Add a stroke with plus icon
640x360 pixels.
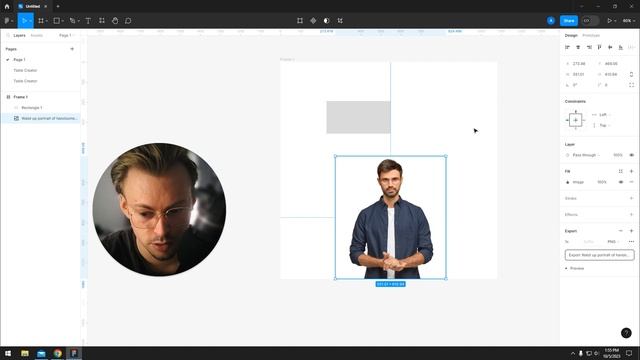pos(631,198)
